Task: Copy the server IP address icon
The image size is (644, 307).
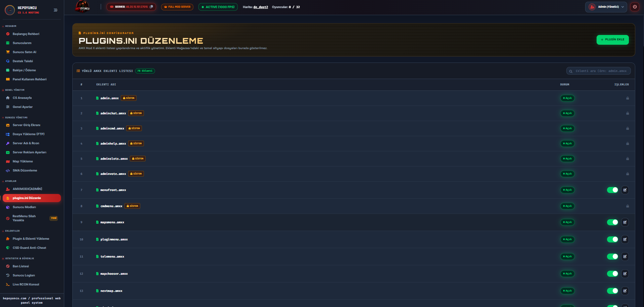Action: click(x=151, y=7)
